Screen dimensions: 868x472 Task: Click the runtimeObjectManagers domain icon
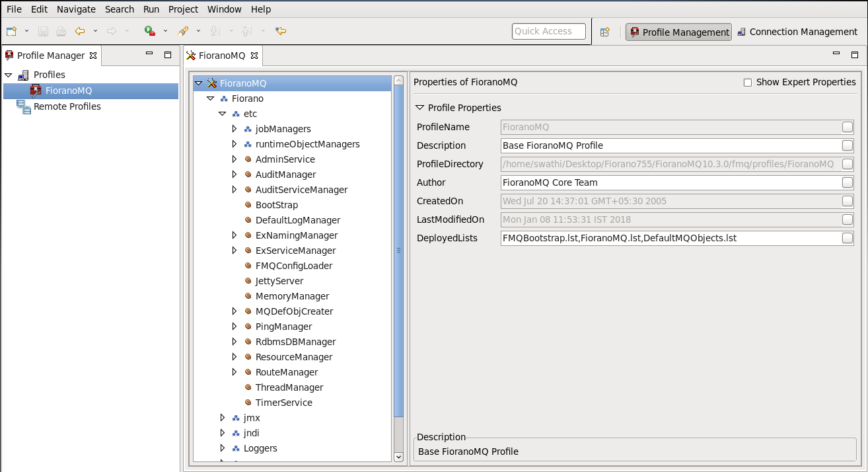(248, 144)
